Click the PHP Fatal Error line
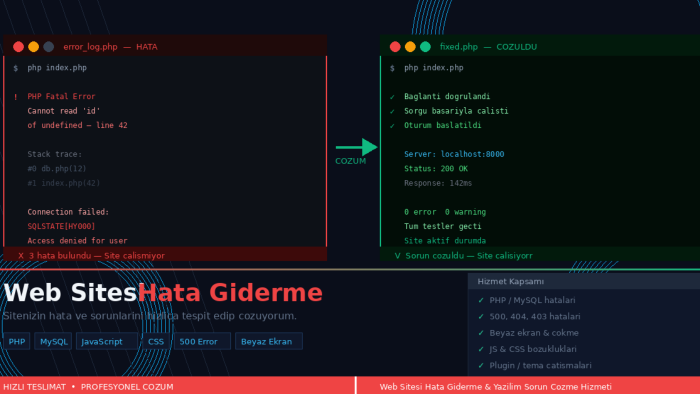700x394 pixels. (61, 96)
